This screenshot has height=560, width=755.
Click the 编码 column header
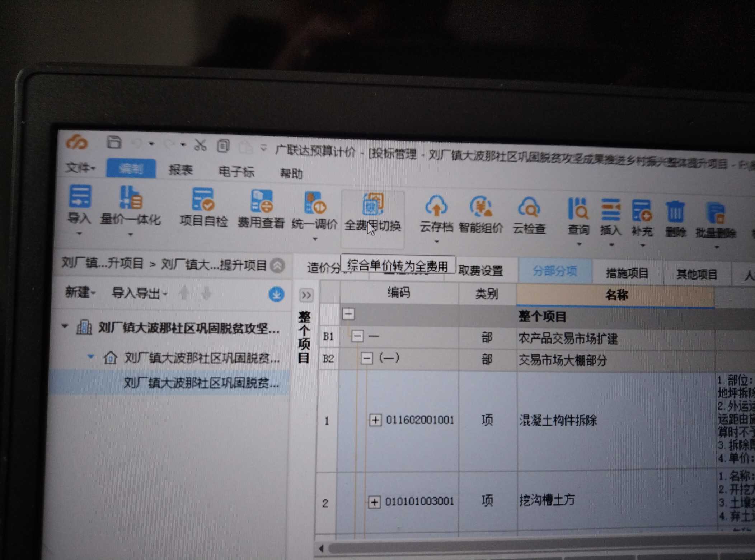[x=399, y=293]
